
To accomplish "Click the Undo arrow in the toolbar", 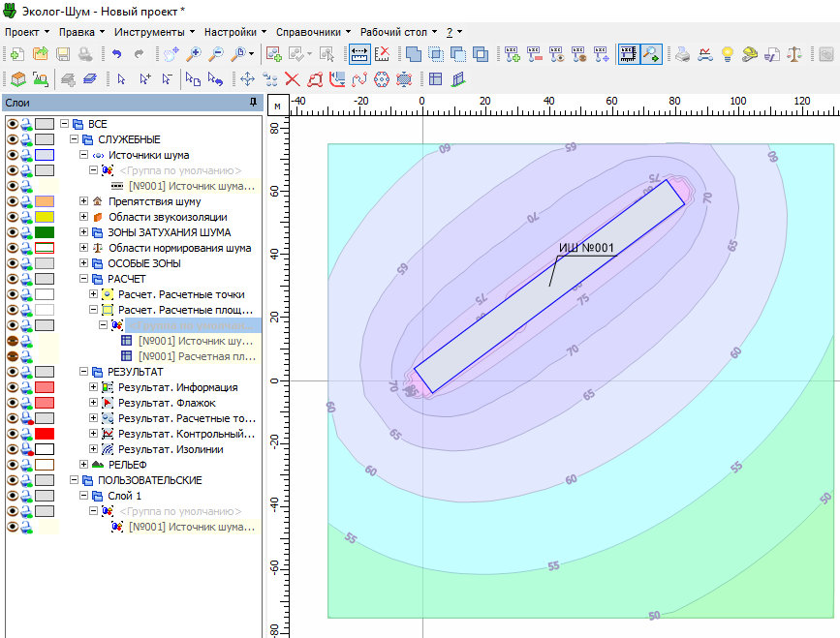I will (117, 54).
